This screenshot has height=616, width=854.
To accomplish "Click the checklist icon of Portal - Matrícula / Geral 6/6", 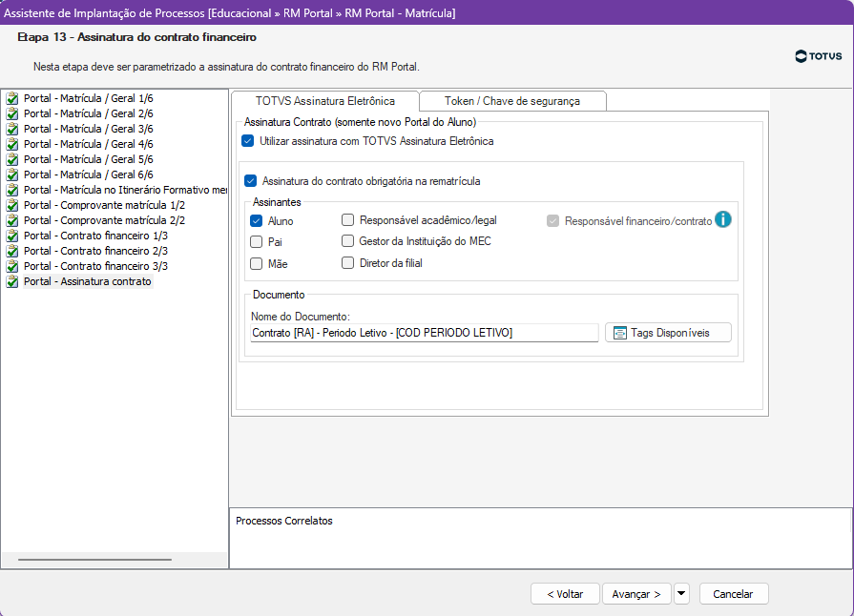I will (12, 175).
